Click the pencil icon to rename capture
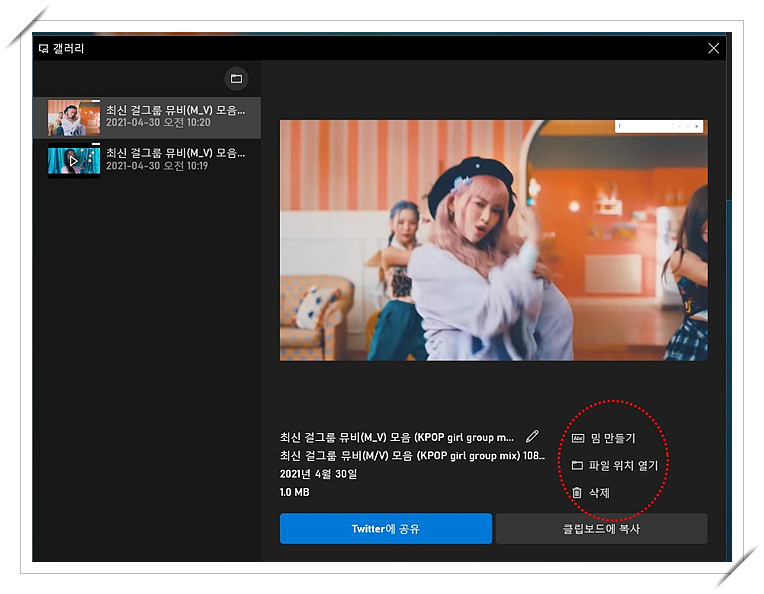 click(x=532, y=436)
